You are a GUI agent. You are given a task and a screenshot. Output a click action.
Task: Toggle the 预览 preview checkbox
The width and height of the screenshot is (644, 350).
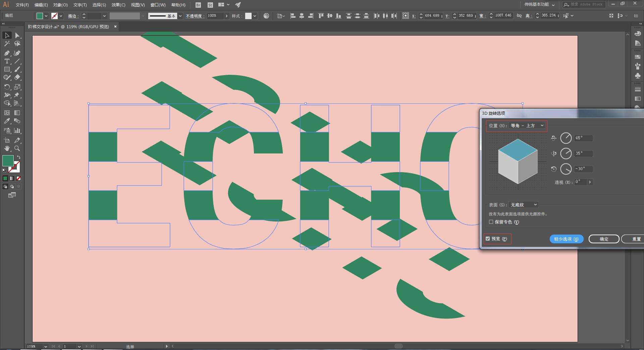click(x=488, y=239)
